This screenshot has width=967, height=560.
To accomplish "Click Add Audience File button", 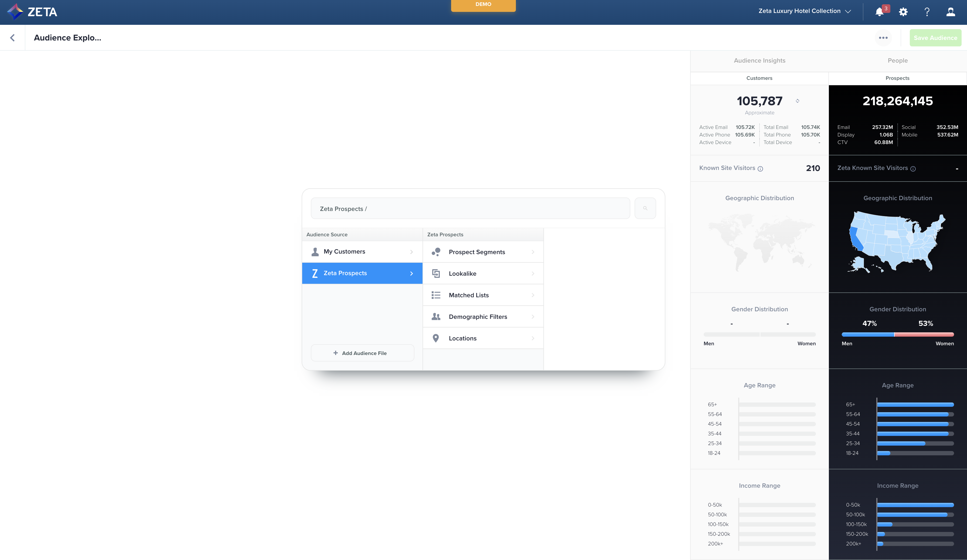I will (x=362, y=353).
